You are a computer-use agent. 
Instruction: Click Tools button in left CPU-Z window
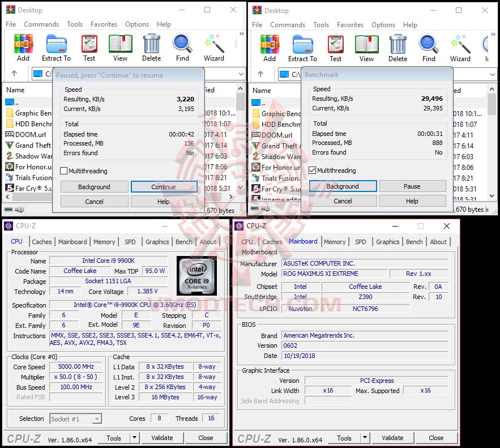114,438
